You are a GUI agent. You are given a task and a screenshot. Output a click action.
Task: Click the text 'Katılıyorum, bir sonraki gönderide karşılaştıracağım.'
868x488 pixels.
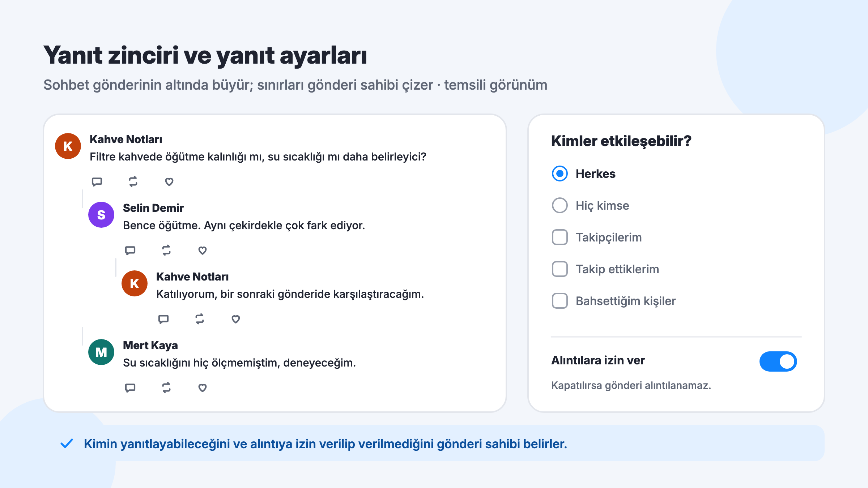point(290,294)
